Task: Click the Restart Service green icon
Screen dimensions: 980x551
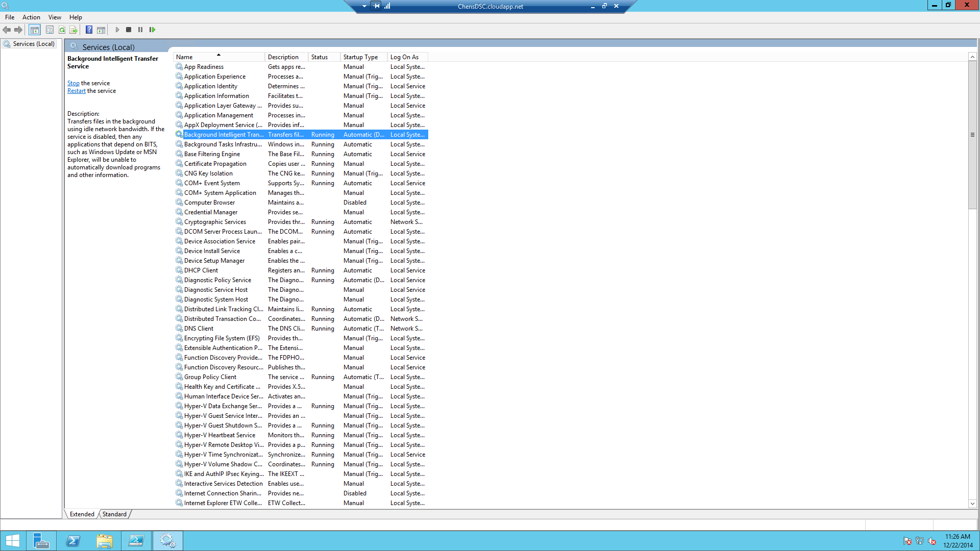Action: [x=152, y=30]
